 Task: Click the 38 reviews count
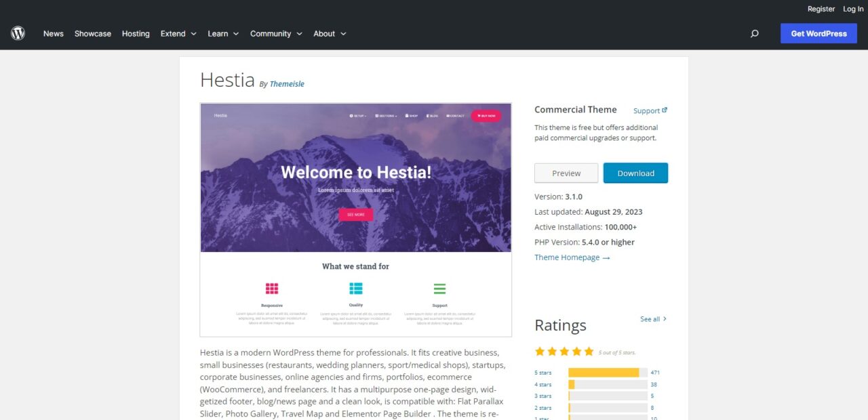coord(654,384)
